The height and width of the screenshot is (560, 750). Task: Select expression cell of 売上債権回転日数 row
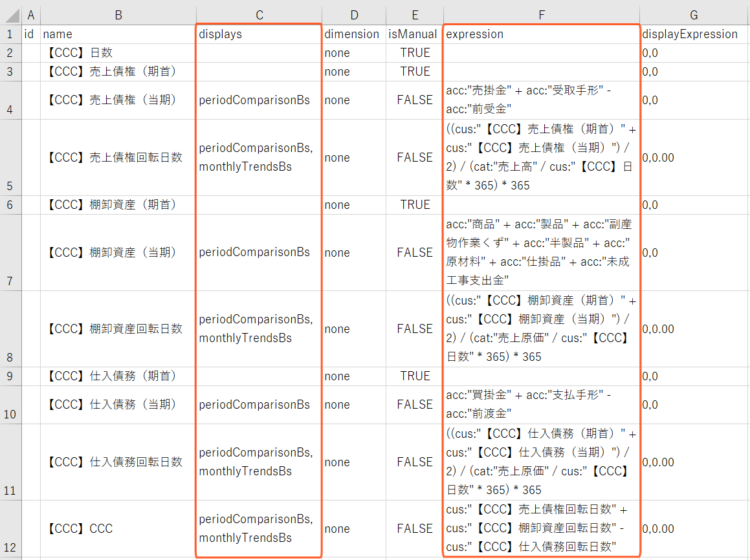pos(542,157)
